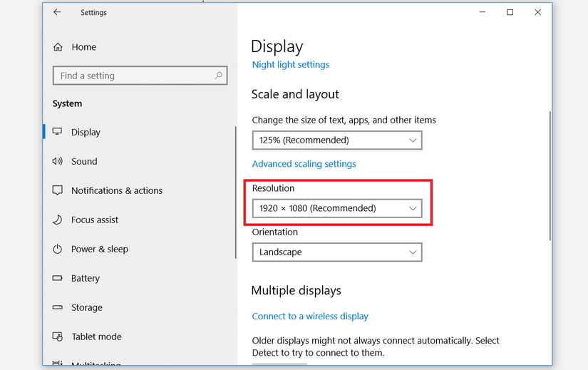Click the main pane vertical scrollbar

click(x=550, y=175)
